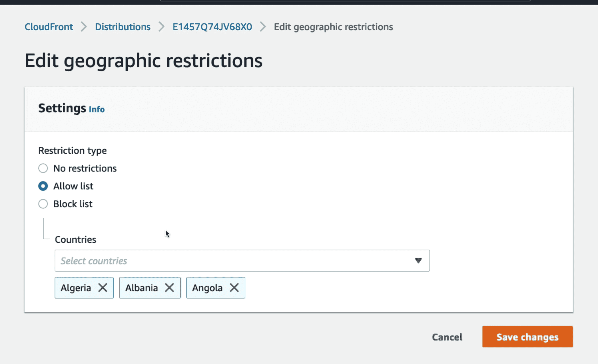Click the Edit geographic restrictions page title
Image resolution: width=598 pixels, height=364 pixels.
[143, 60]
